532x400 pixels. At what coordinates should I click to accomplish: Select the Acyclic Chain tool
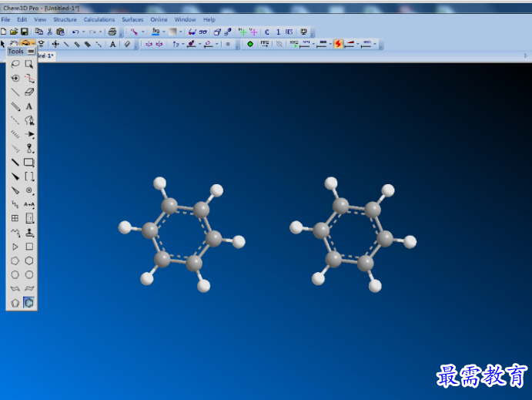(x=15, y=233)
